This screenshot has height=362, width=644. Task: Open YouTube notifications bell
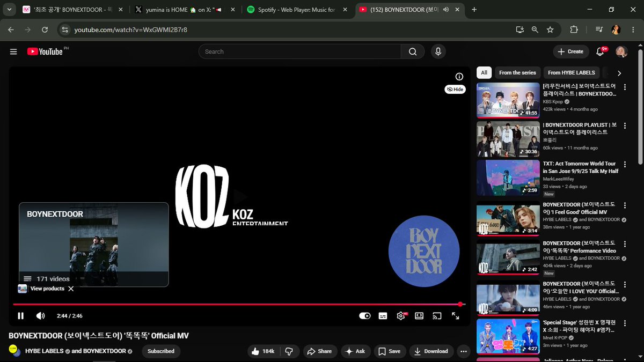click(x=601, y=51)
